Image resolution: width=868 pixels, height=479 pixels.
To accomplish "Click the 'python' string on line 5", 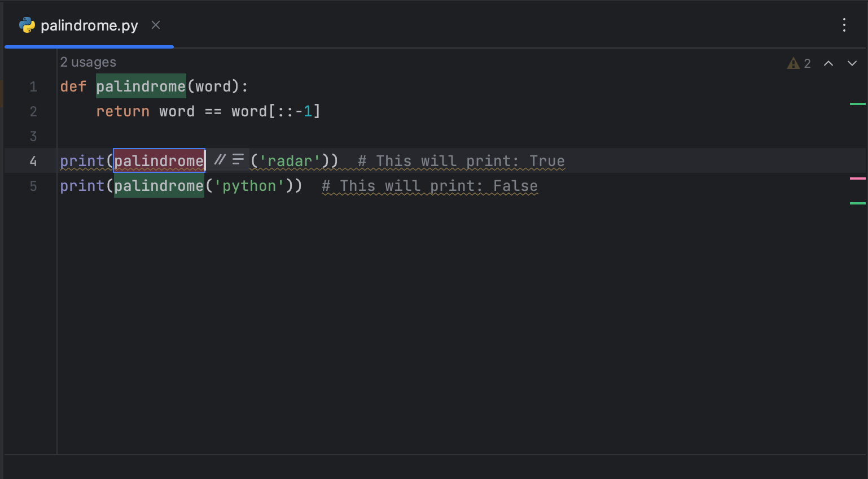I will (x=249, y=186).
